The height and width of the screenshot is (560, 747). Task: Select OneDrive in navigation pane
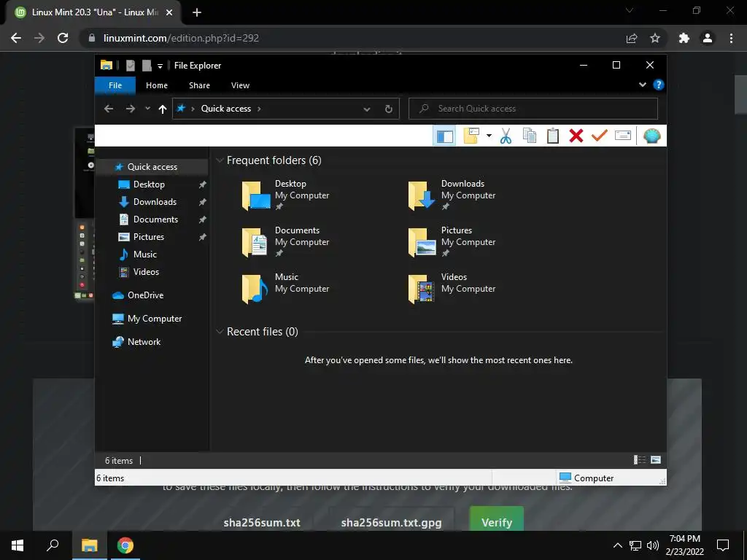145,295
